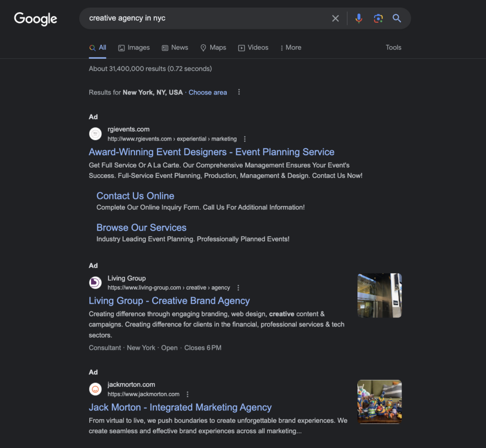Click the magnifying glass search button
Image resolution: width=486 pixels, height=448 pixels.
397,19
